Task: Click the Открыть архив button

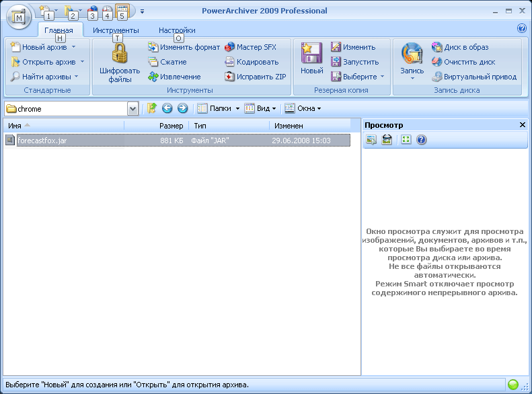Action: 43,62
